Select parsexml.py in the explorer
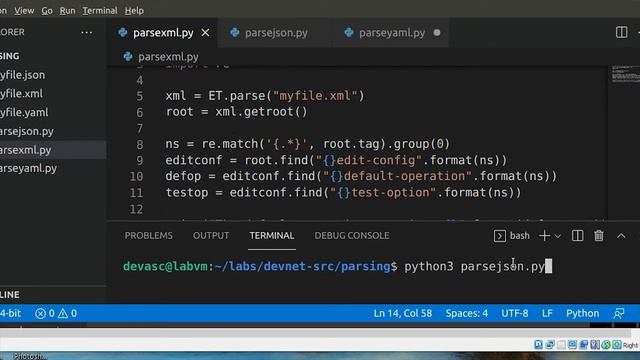Screen dimensions: 640x360 click(53, 150)
